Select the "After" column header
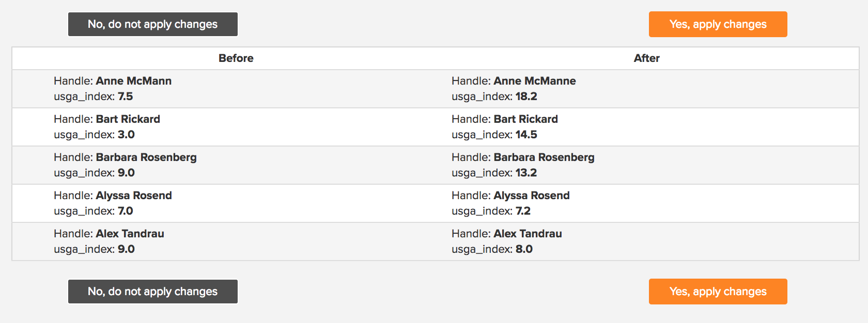This screenshot has height=323, width=868. coord(647,58)
